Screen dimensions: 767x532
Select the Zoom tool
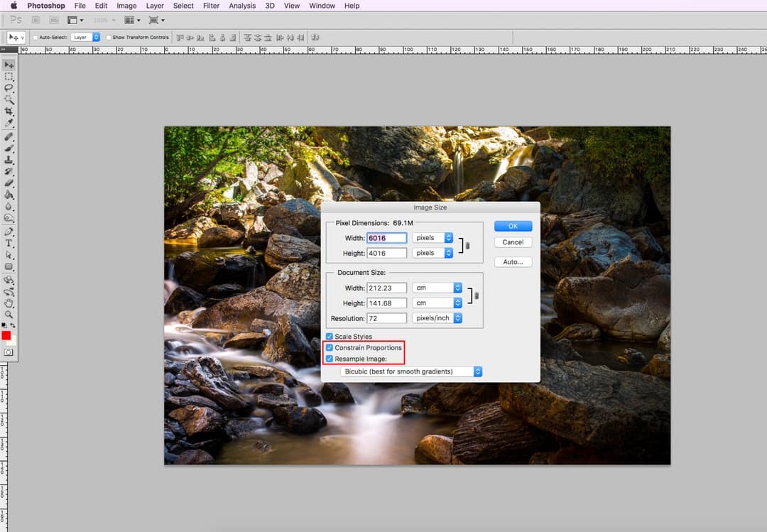(9, 313)
